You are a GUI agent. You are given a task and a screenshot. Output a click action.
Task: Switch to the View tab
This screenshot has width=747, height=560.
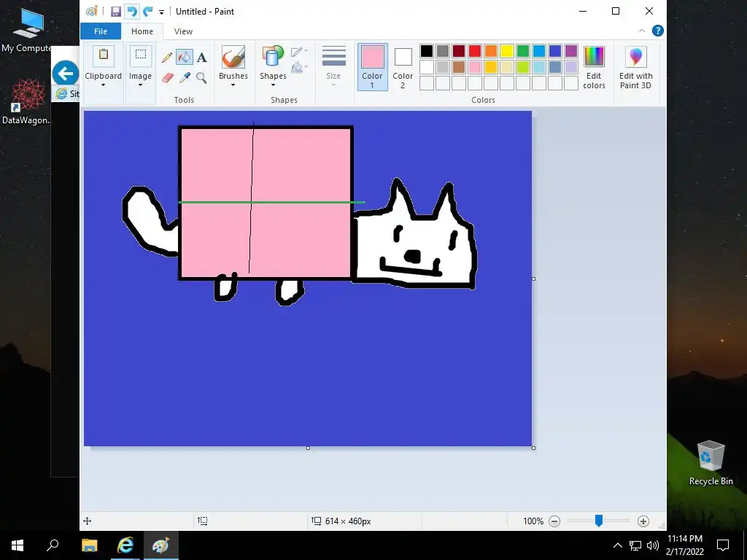coord(183,31)
